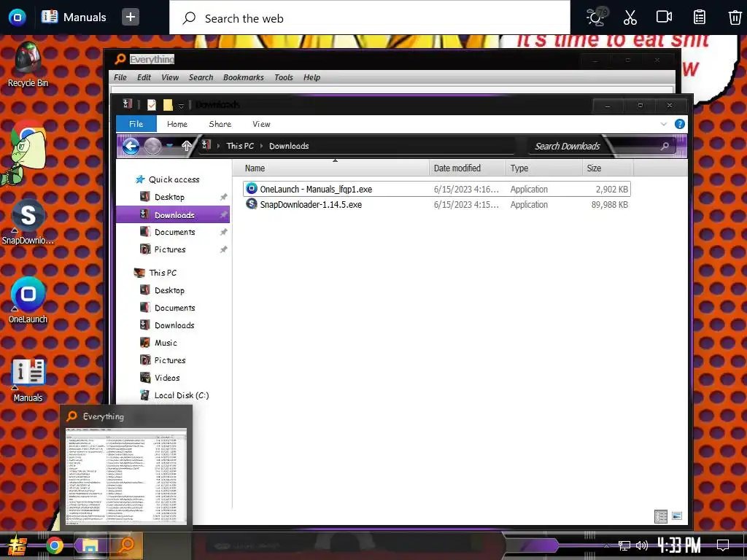Sort by Type column header

543,168
